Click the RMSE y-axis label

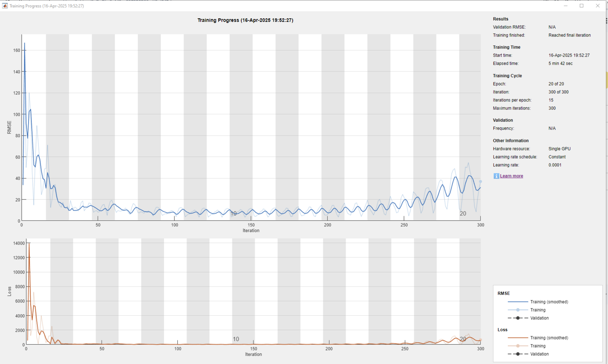click(9, 127)
